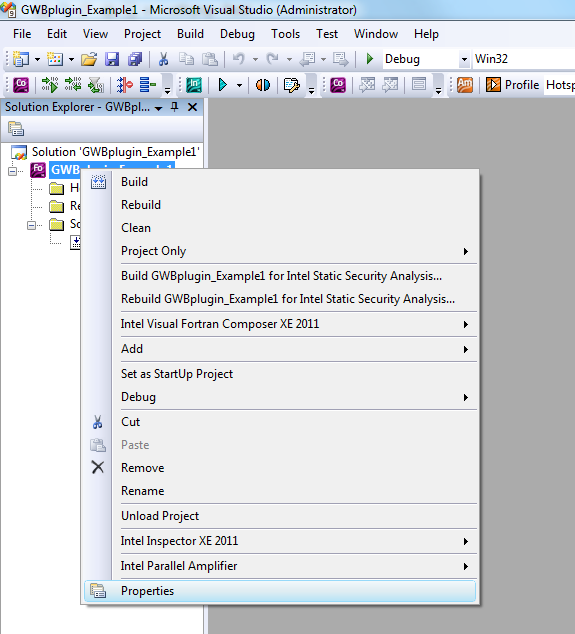Screen dimensions: 575x634
Task: Click the Solution Explorer Properties icon
Action: click(x=16, y=129)
